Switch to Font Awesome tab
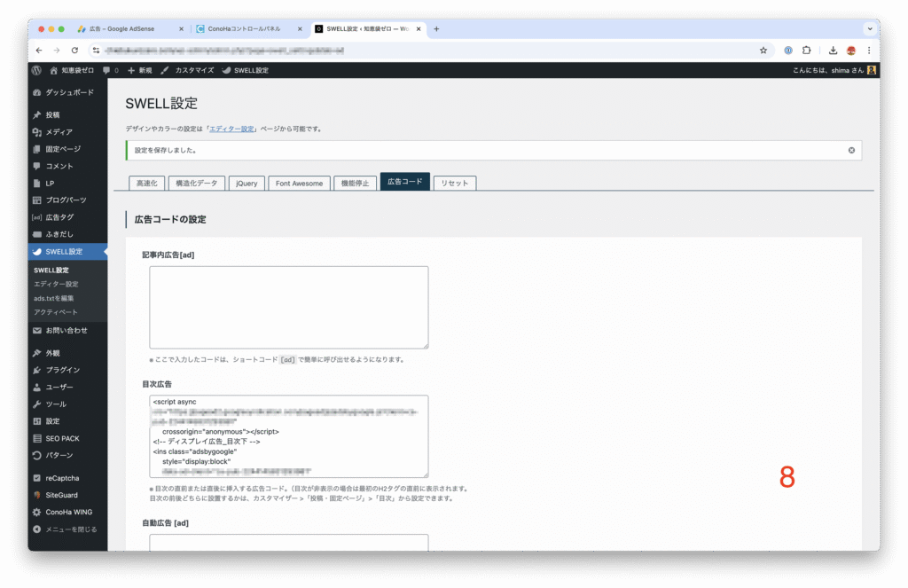This screenshot has height=588, width=908. (300, 183)
